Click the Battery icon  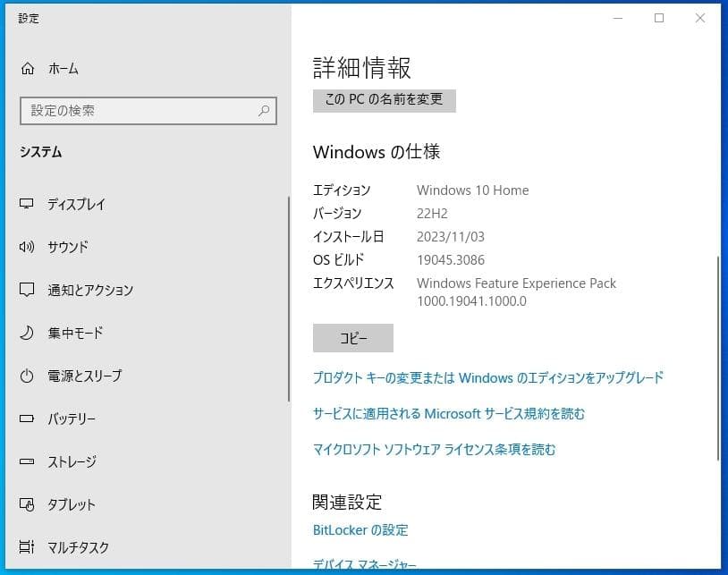click(x=27, y=419)
